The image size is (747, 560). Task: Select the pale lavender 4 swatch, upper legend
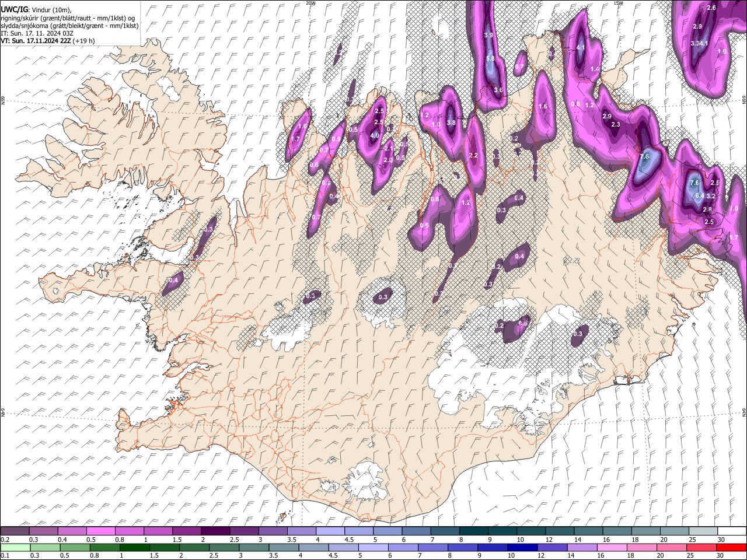pyautogui.click(x=330, y=531)
